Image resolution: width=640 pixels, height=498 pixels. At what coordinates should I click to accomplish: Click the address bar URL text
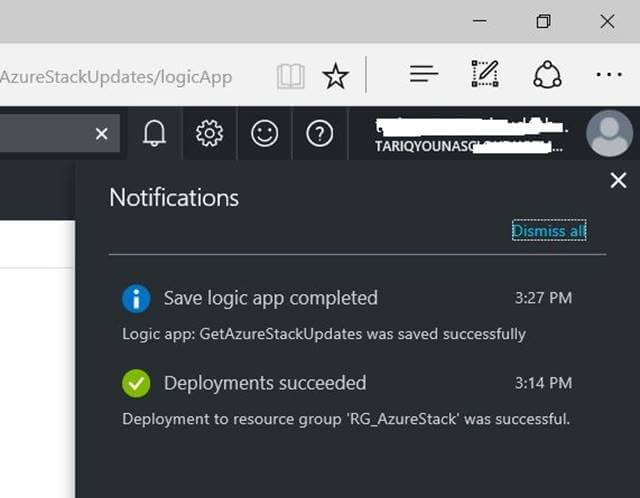tap(116, 76)
